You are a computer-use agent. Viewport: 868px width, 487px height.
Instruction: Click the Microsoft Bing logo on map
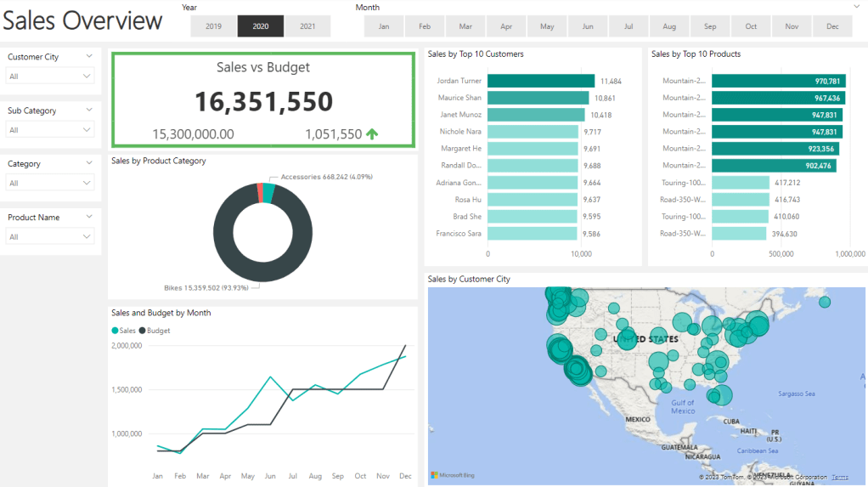(x=451, y=475)
